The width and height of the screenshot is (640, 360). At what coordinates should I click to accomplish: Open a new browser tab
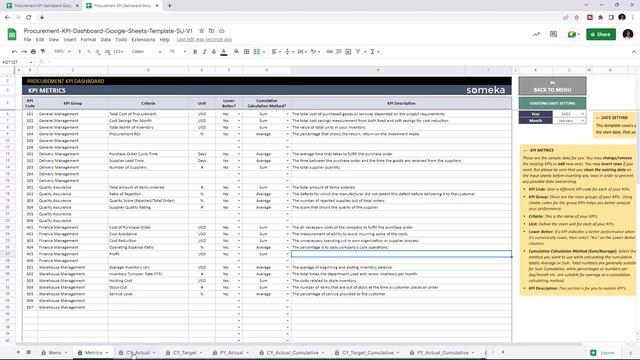[x=169, y=6]
